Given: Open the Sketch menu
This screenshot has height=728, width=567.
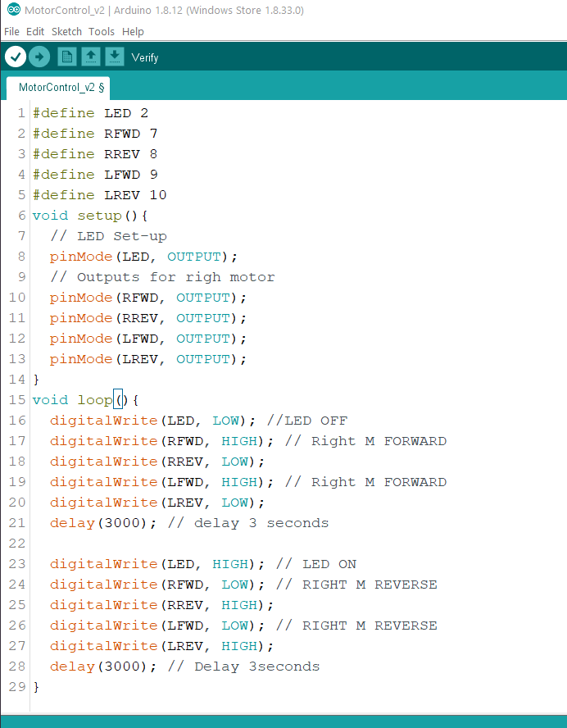Looking at the screenshot, I should tap(66, 31).
